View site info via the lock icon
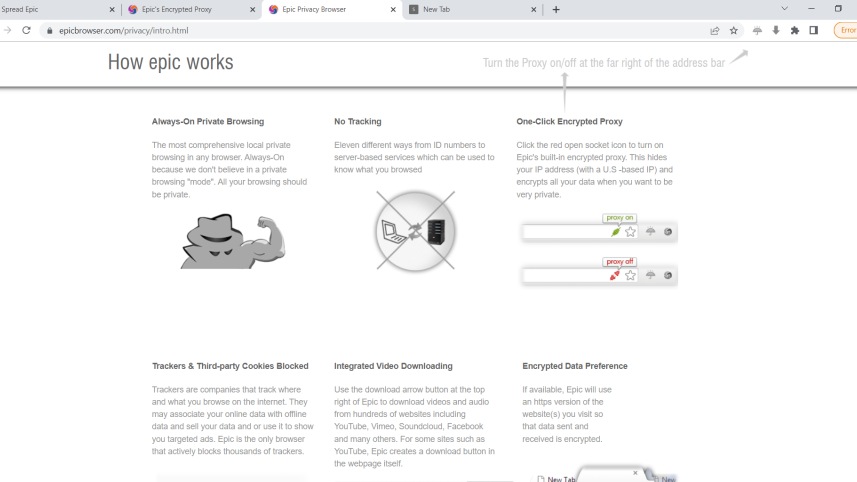The width and height of the screenshot is (857, 482). [49, 31]
